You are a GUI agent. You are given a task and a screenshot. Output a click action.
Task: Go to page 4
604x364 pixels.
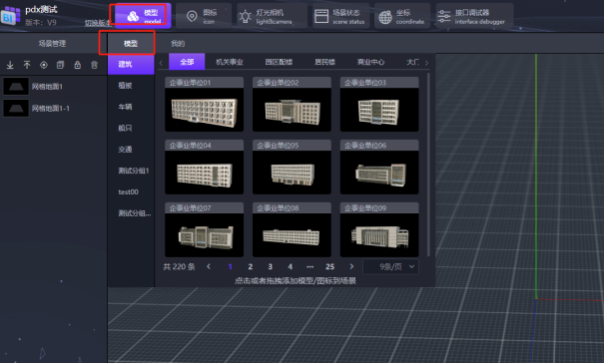tap(291, 266)
